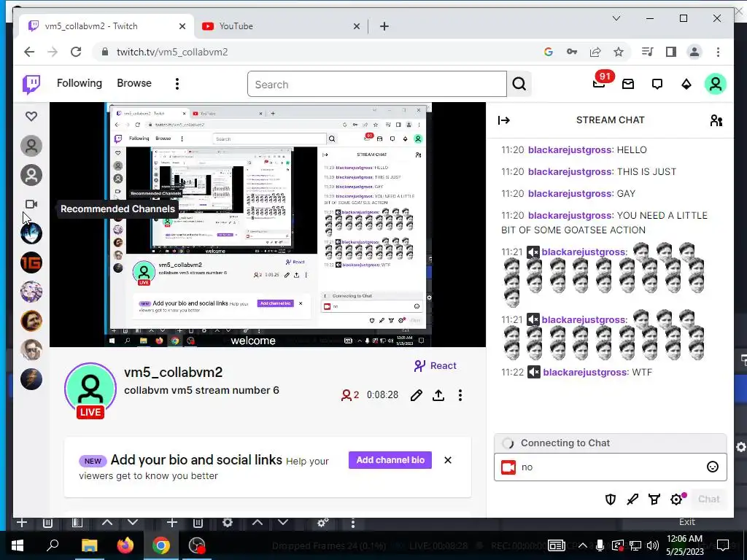Click React button under the stream
The image size is (747, 560).
click(x=435, y=366)
